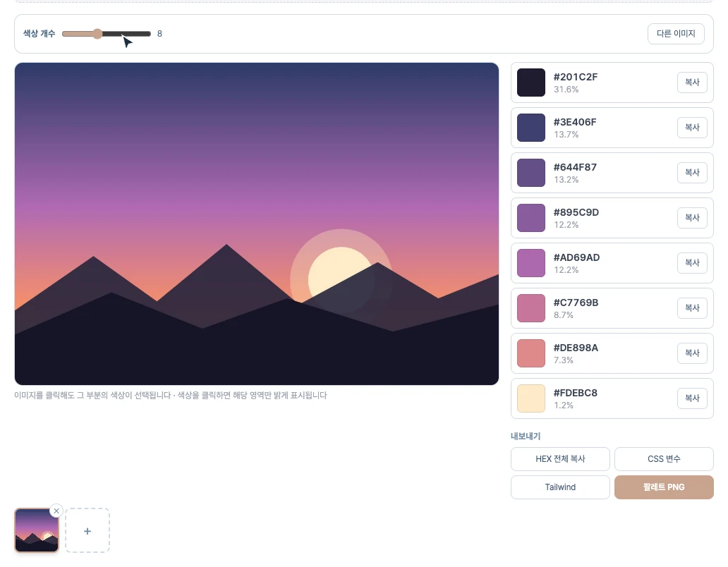Image resolution: width=728 pixels, height=567 pixels.
Task: Download the 팔레트 PNG
Action: pyautogui.click(x=664, y=487)
